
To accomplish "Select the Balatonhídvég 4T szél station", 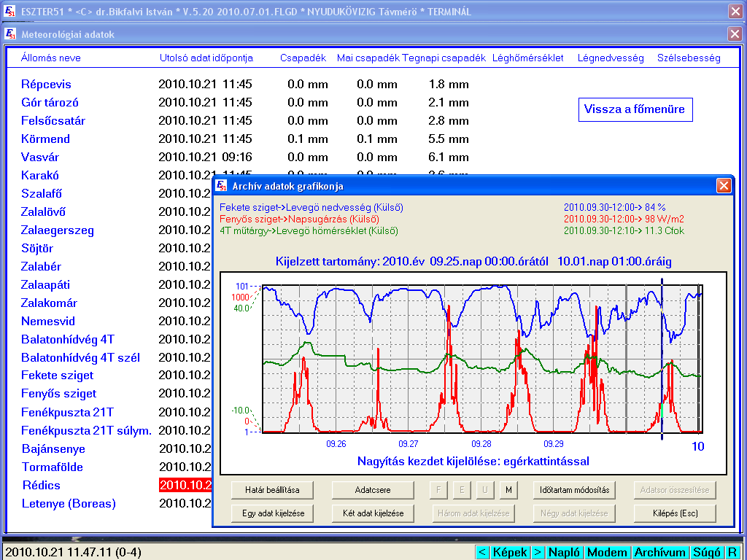I will coord(80,357).
